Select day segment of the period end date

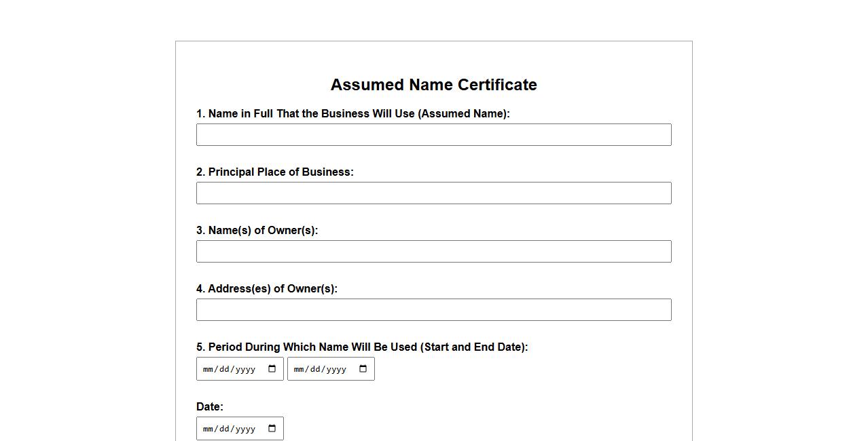316,370
